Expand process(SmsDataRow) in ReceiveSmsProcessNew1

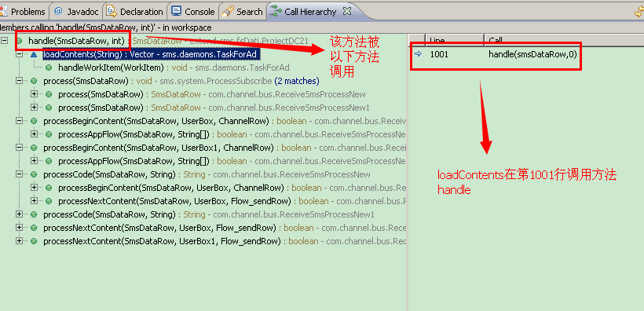[34, 108]
